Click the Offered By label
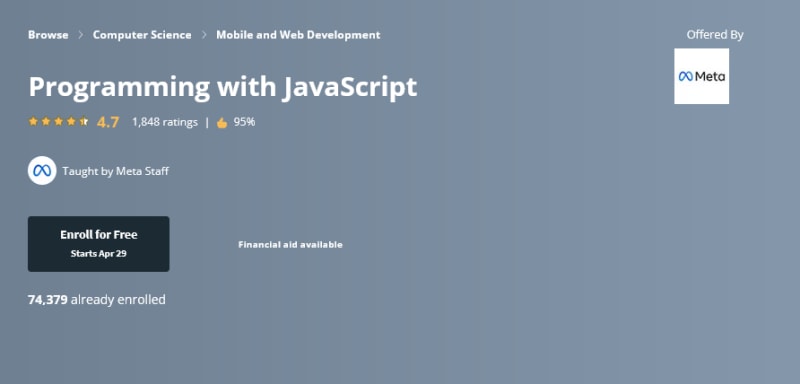 [715, 35]
